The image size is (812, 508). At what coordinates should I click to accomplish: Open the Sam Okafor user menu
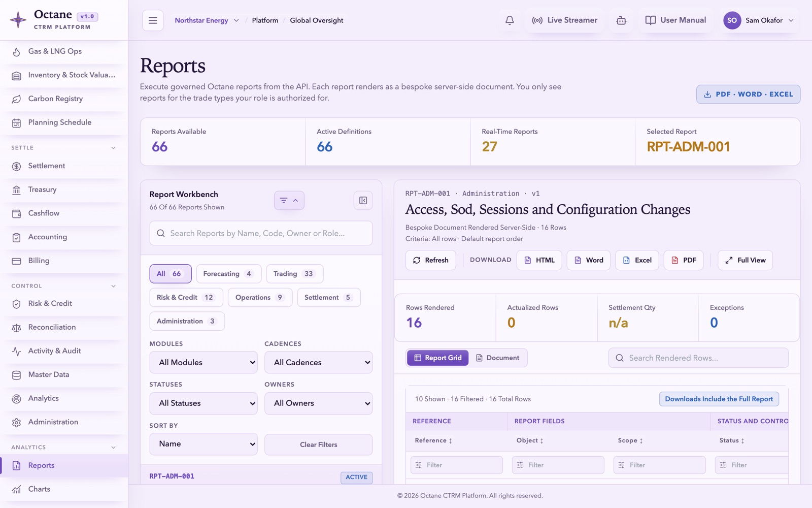(758, 20)
